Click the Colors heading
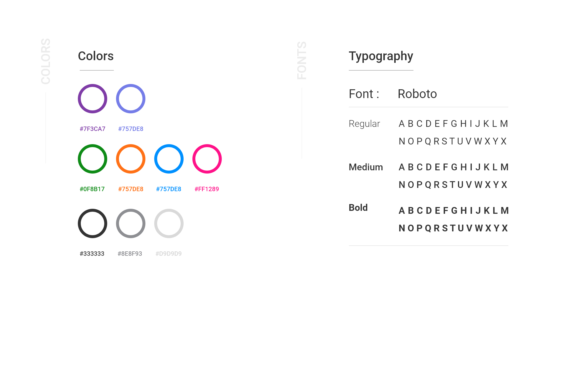The height and width of the screenshot is (392, 564). point(96,56)
